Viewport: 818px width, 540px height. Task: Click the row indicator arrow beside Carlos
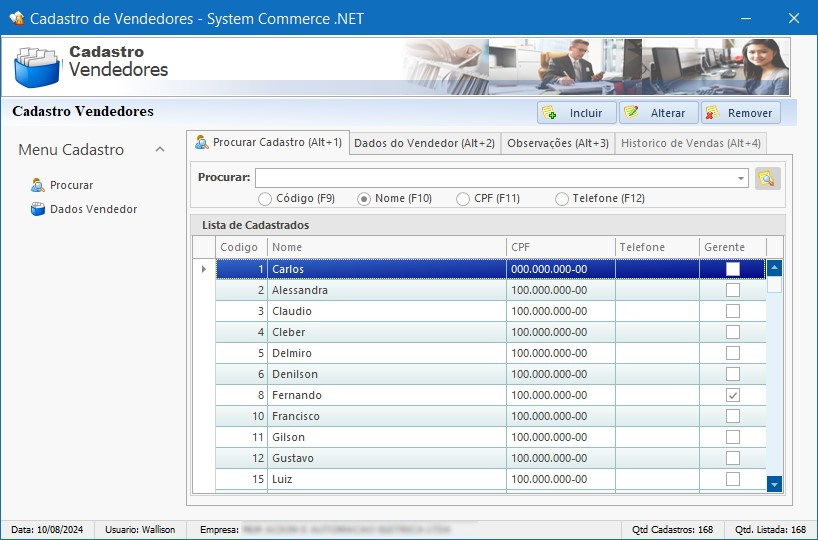[204, 269]
